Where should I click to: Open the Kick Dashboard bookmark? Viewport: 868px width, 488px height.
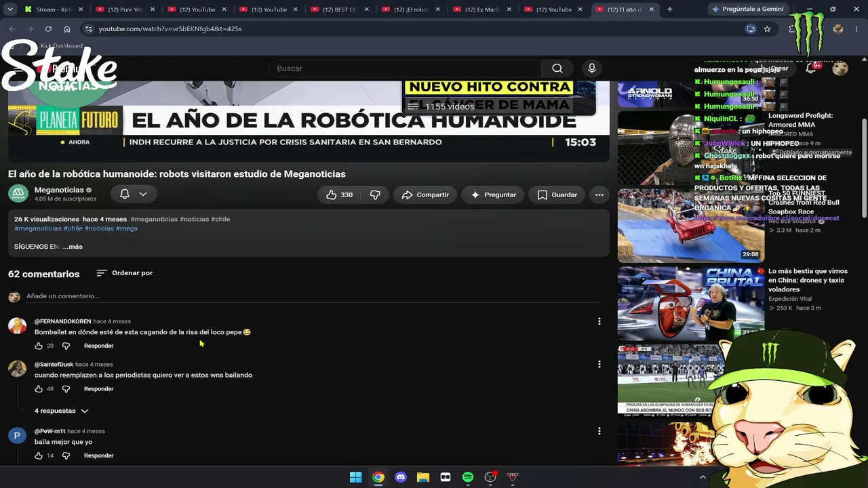pyautogui.click(x=61, y=46)
